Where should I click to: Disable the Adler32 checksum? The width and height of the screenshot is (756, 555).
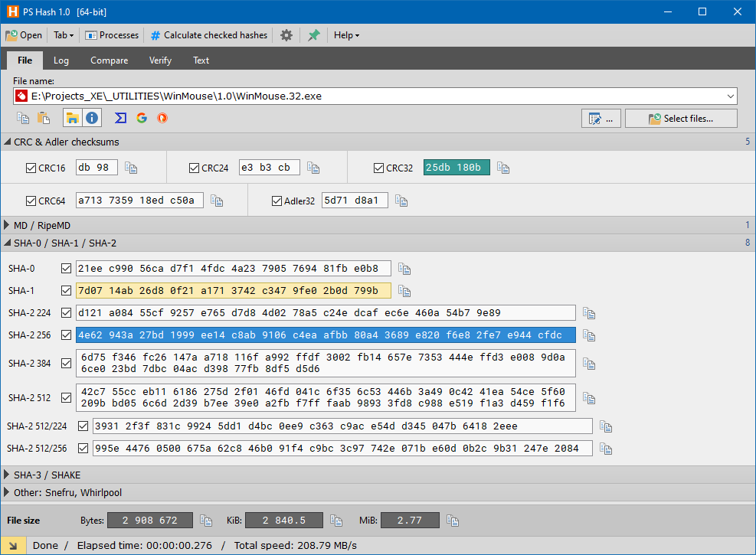(277, 200)
